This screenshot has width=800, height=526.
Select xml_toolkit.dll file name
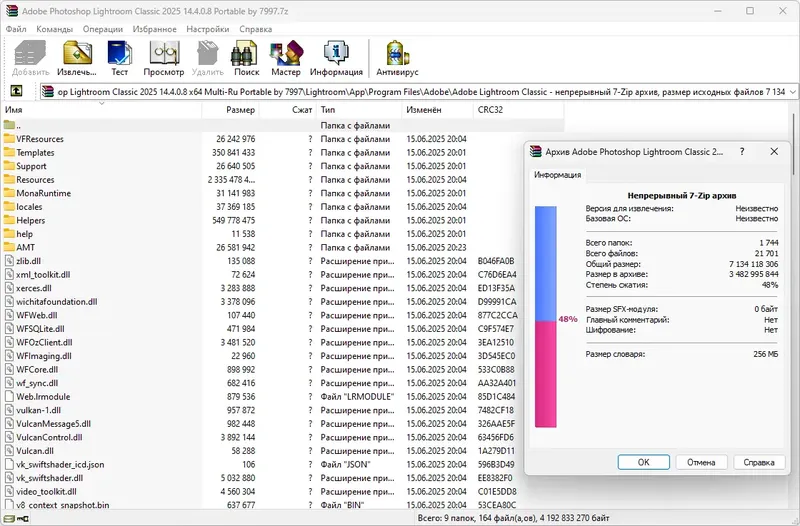click(x=43, y=274)
